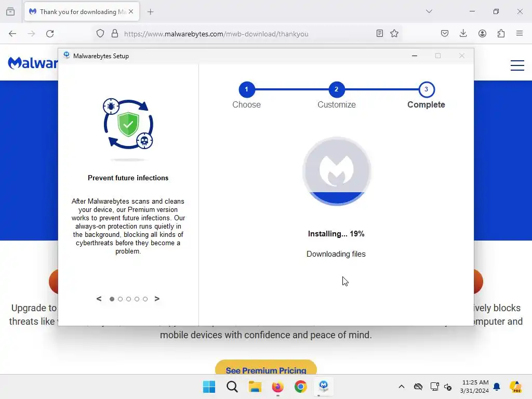Open the extensions puzzle icon
Screen dimensions: 532x399
(501, 33)
